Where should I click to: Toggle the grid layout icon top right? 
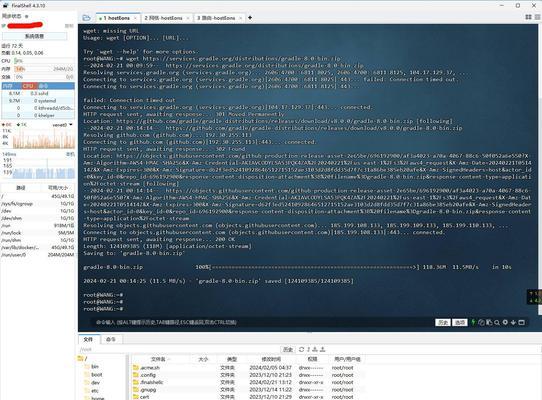tap(529, 17)
